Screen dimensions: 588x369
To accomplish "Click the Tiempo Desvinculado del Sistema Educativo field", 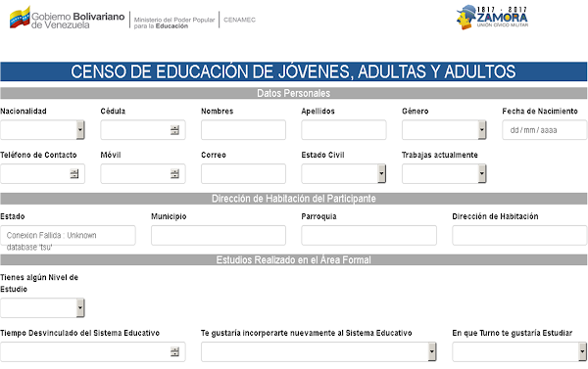I will click(x=93, y=351).
